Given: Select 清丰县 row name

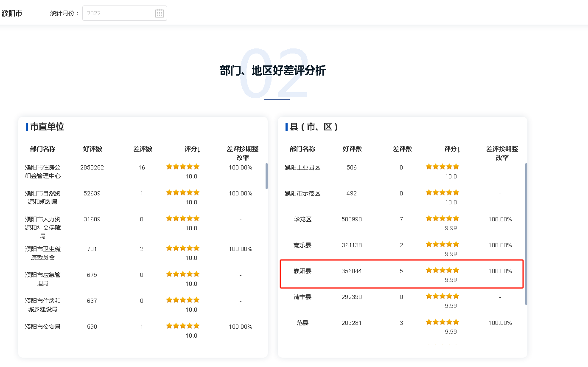Looking at the screenshot, I should tap(302, 297).
